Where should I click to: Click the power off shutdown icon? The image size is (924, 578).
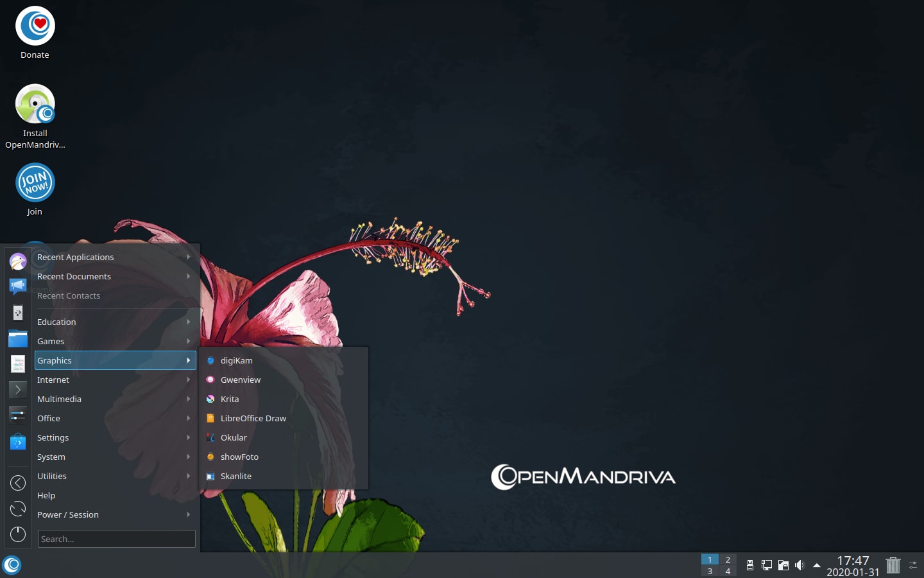point(18,534)
